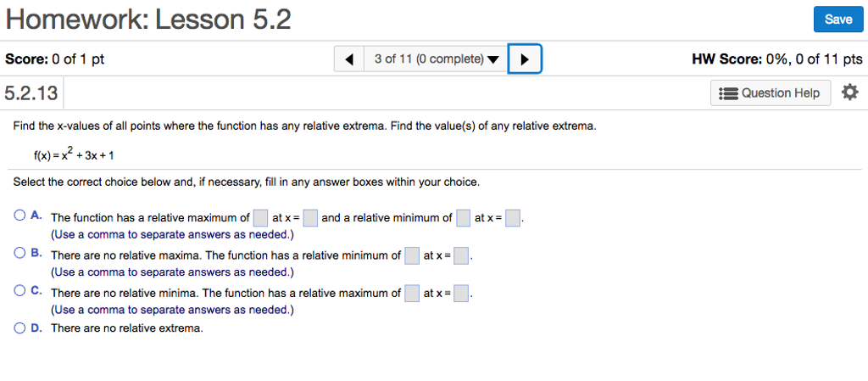The height and width of the screenshot is (381, 868).
Task: Go to the next question arrow
Action: pyautogui.click(x=525, y=59)
